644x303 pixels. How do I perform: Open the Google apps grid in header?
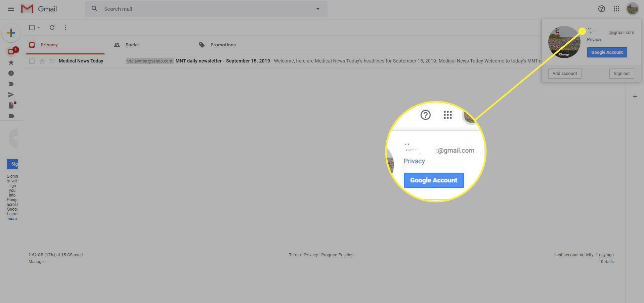pyautogui.click(x=616, y=9)
